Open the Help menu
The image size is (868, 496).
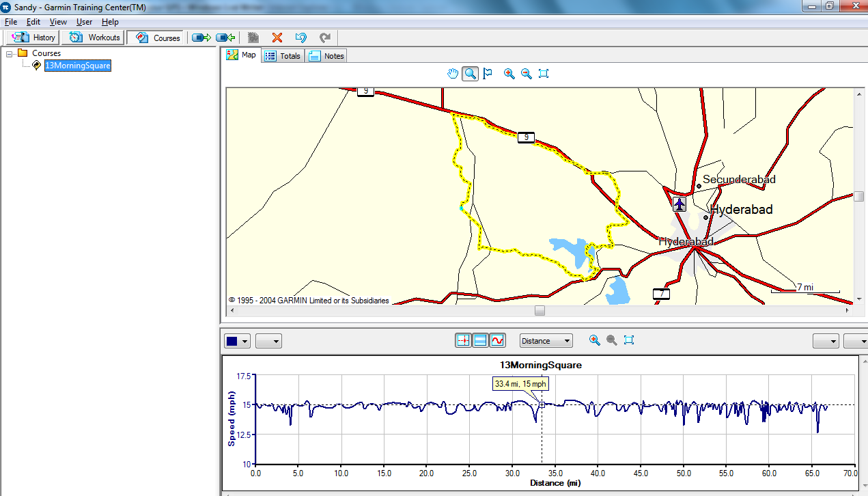(110, 22)
